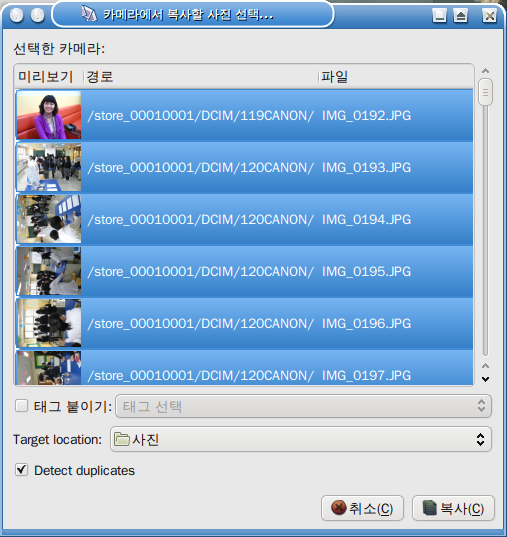Sort by the 파일 column header
Image resolution: width=507 pixels, height=537 pixels.
pos(396,76)
